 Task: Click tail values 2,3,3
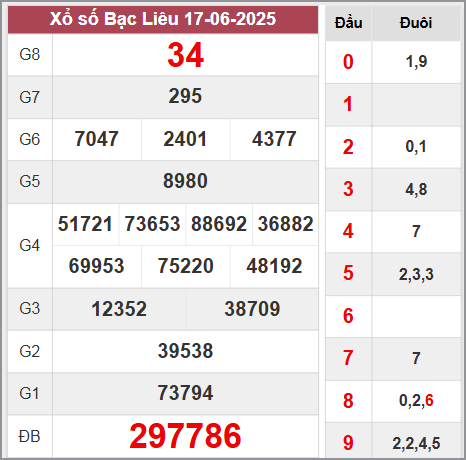[416, 274]
